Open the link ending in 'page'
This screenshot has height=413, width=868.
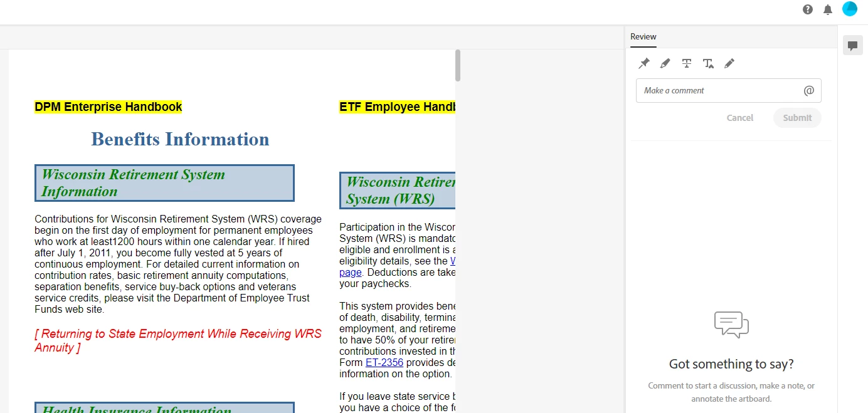coord(351,272)
